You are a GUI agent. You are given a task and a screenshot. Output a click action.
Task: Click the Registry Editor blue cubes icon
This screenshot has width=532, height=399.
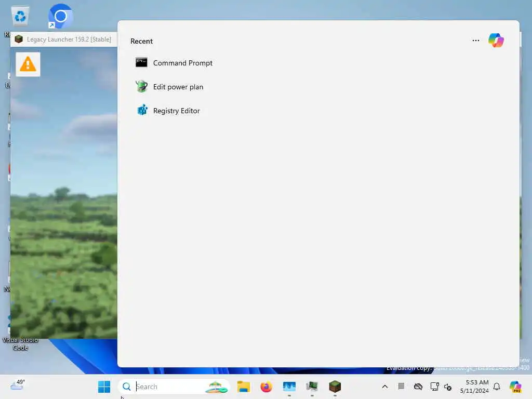(142, 110)
